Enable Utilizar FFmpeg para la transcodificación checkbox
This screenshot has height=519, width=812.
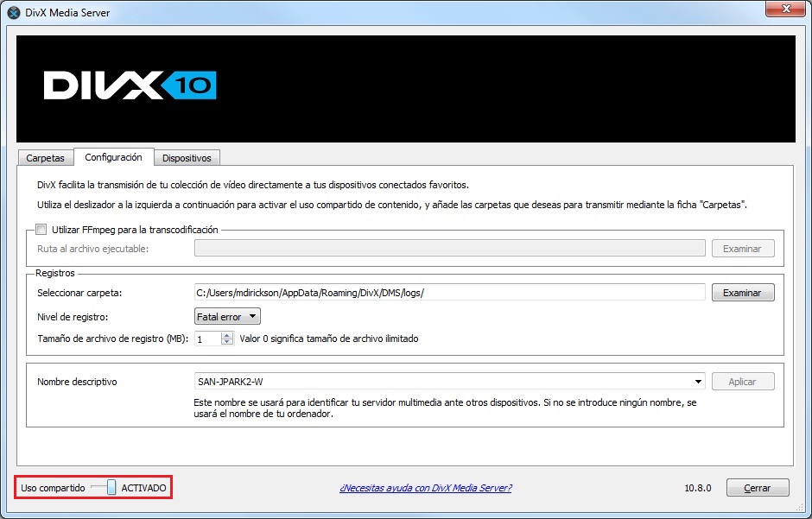[x=41, y=230]
